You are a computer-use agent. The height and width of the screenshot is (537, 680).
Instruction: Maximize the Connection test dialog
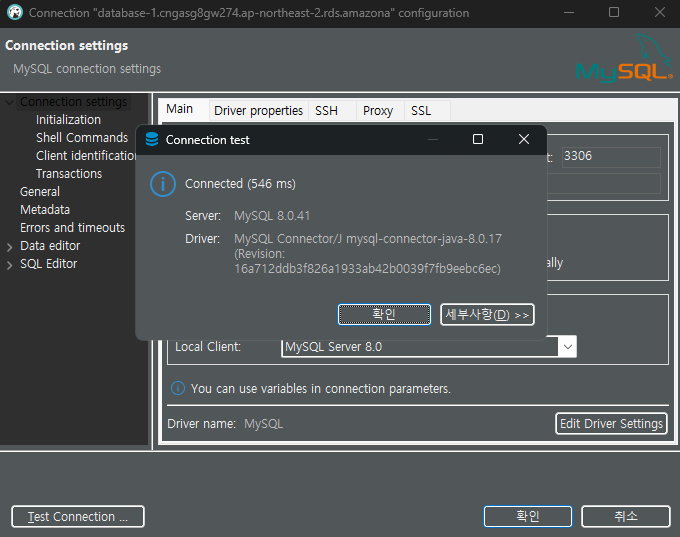click(478, 139)
